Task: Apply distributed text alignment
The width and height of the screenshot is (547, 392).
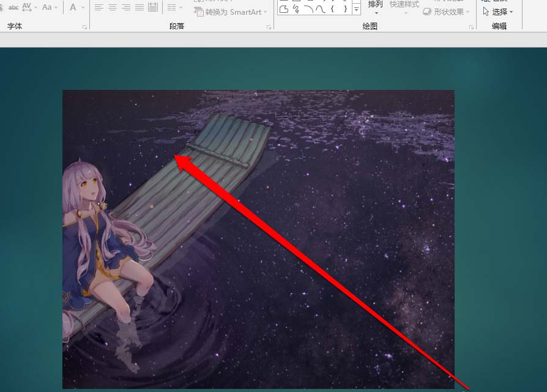Action: click(153, 7)
